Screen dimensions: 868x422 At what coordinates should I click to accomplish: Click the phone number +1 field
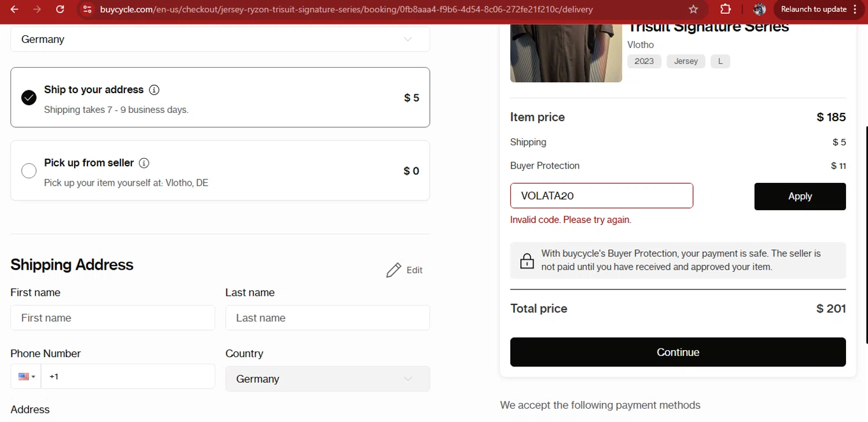[x=128, y=376]
